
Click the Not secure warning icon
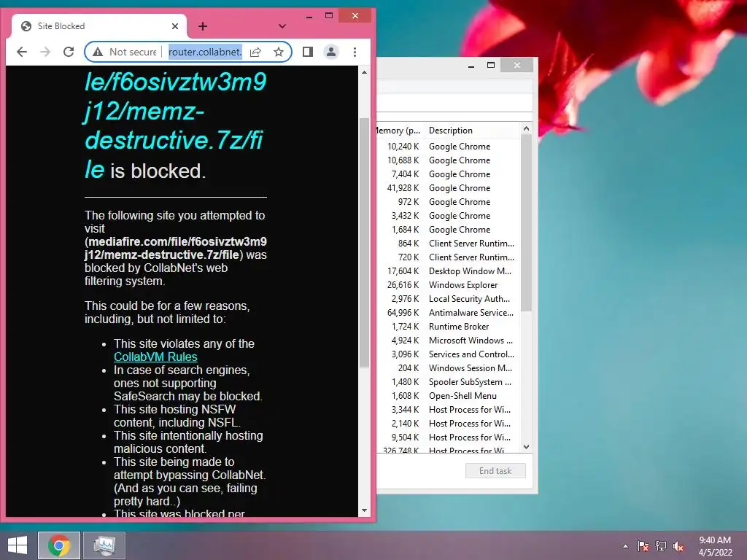(x=98, y=52)
